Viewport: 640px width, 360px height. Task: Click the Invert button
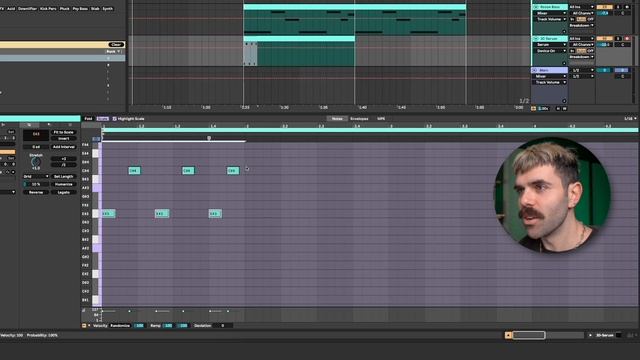(x=63, y=138)
